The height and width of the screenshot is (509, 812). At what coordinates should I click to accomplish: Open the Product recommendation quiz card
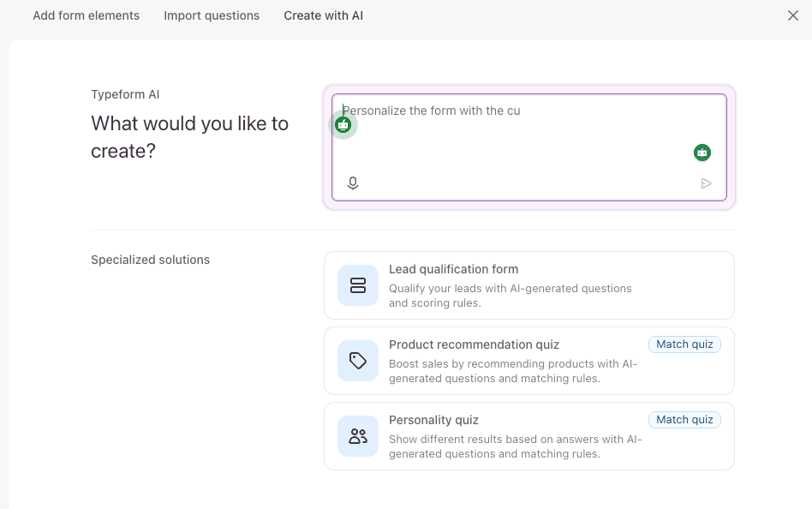[528, 360]
